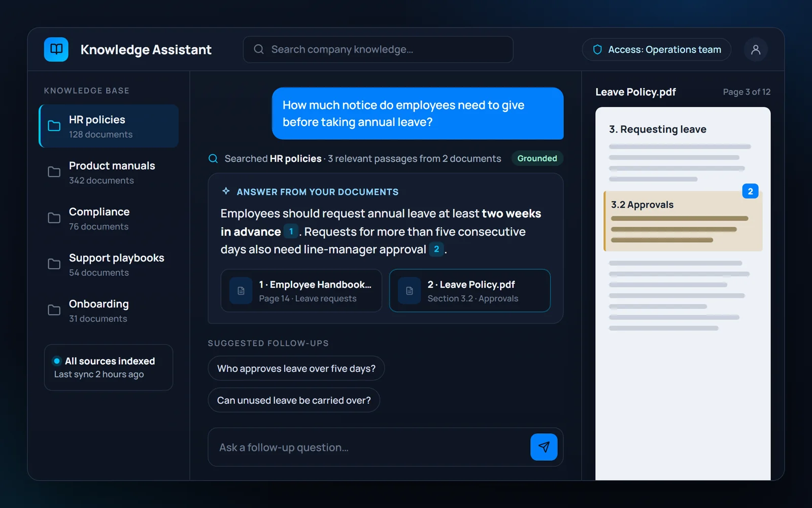Click the Support playbooks folder icon

[54, 264]
